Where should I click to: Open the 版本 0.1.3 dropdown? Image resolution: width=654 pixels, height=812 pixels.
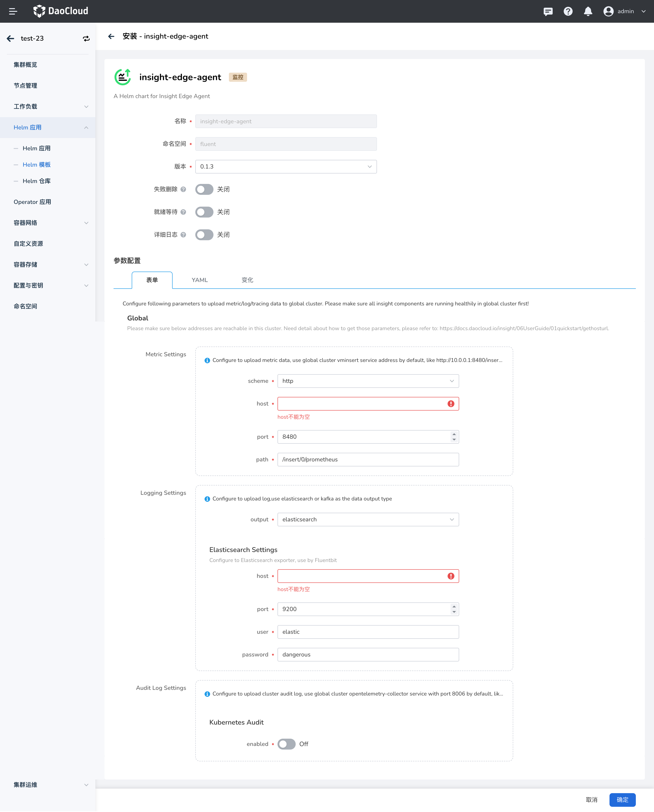pos(286,166)
